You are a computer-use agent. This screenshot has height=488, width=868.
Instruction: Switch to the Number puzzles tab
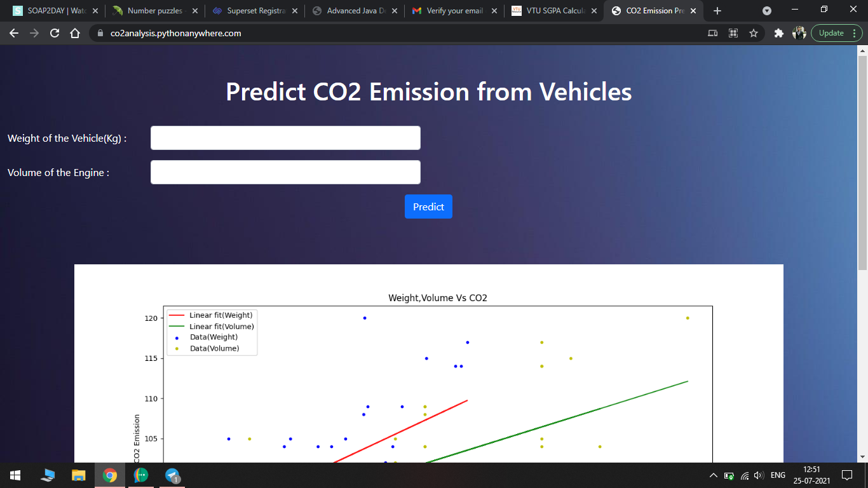[x=156, y=11]
